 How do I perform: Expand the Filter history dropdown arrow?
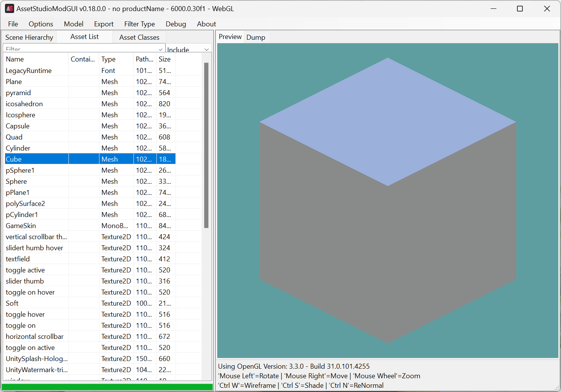pyautogui.click(x=161, y=49)
